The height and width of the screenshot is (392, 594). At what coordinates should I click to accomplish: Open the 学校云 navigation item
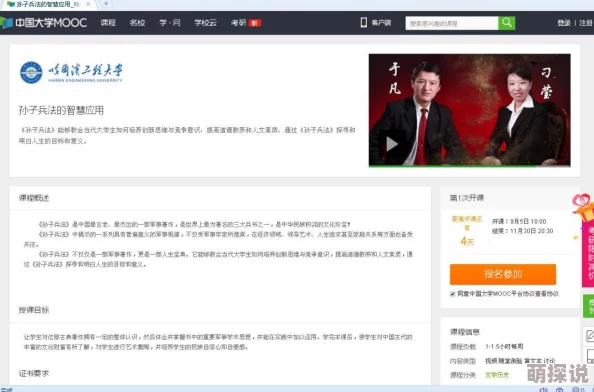(205, 23)
